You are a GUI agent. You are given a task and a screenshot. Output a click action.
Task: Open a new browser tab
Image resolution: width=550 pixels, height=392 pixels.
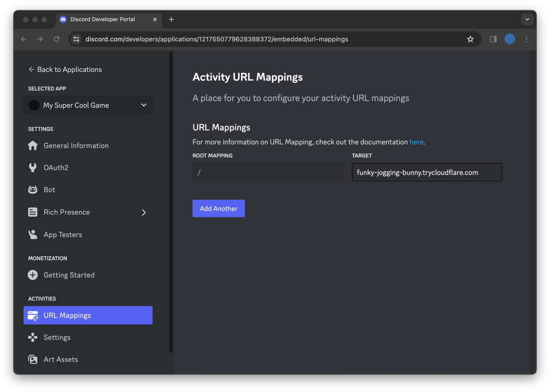171,19
